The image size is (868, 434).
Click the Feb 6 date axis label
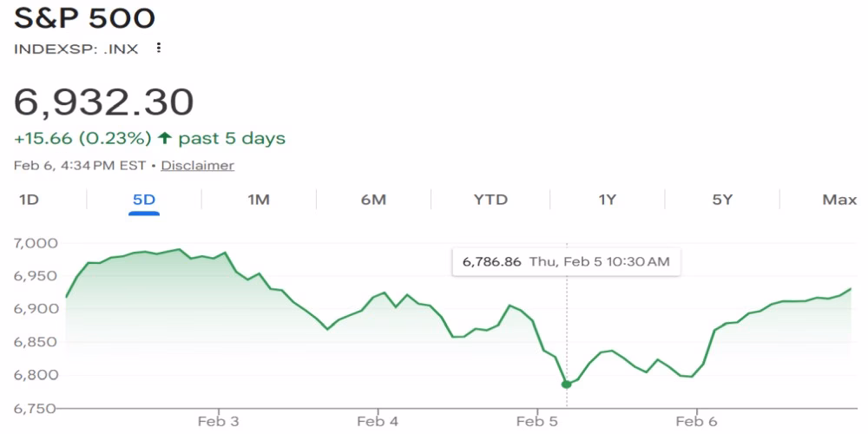(x=696, y=422)
